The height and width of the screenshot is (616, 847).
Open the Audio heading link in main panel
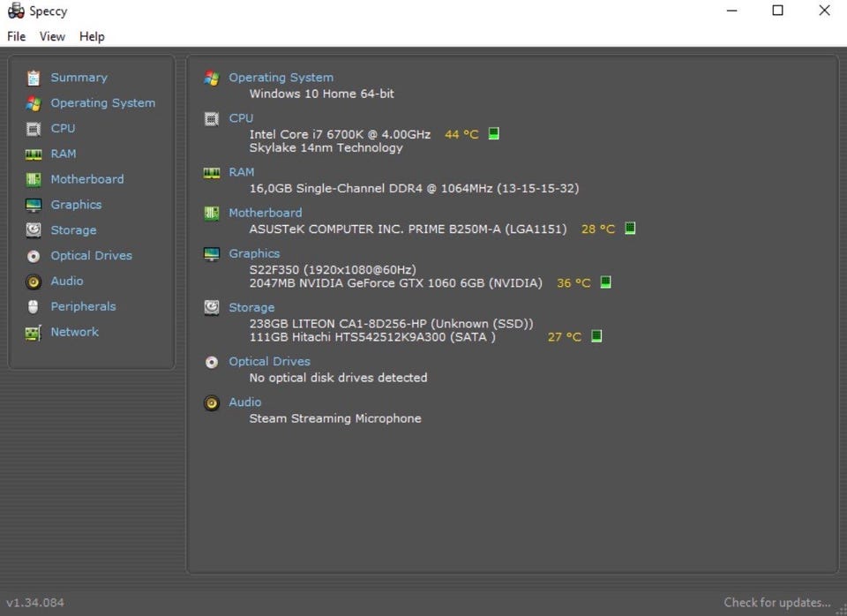(x=244, y=402)
